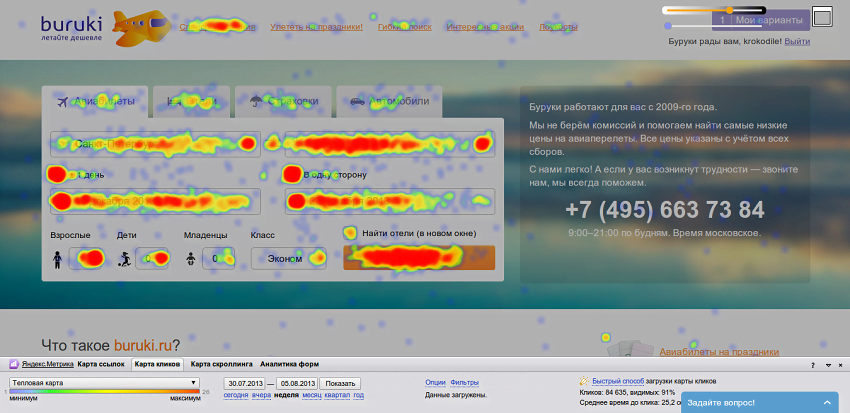This screenshot has width=850, height=413.
Task: Click the adult passenger icon
Action: (x=58, y=260)
